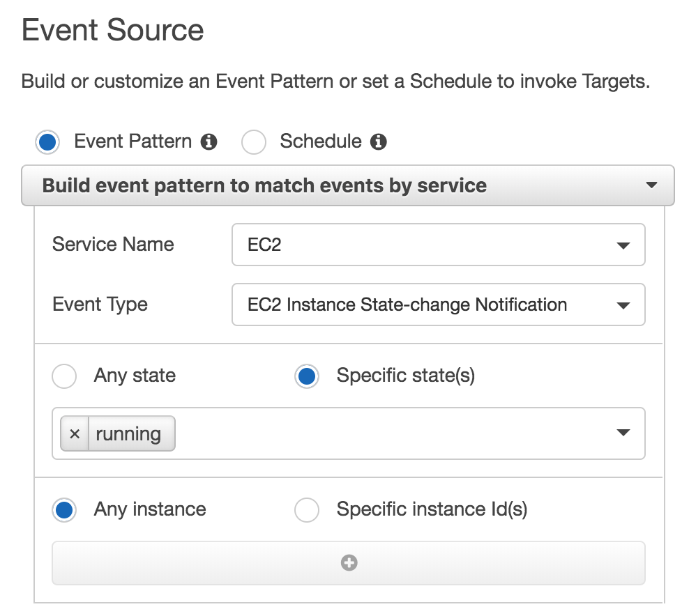Click the info icon next to Event Pattern

(209, 142)
